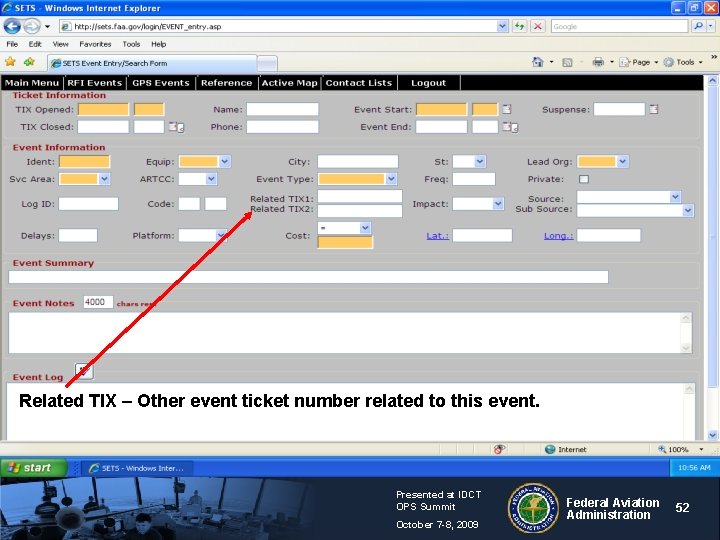720x540 pixels.
Task: Click the Ident input field
Action: coord(84,162)
